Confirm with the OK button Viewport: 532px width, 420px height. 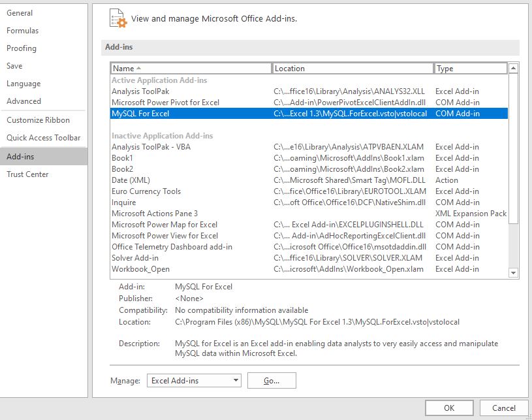point(449,408)
